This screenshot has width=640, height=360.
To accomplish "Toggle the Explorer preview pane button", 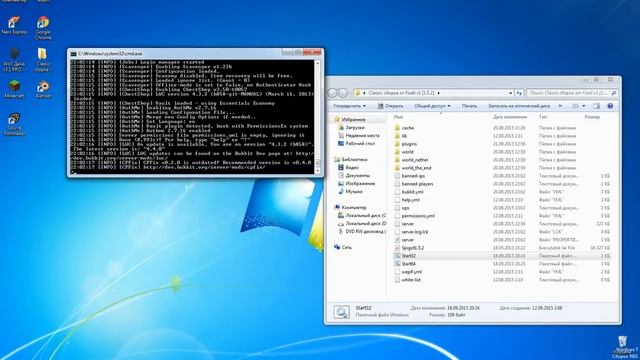I will tap(596, 106).
